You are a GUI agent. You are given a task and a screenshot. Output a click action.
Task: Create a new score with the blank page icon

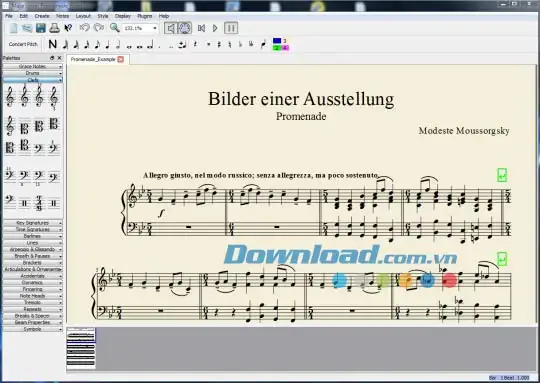[14, 28]
